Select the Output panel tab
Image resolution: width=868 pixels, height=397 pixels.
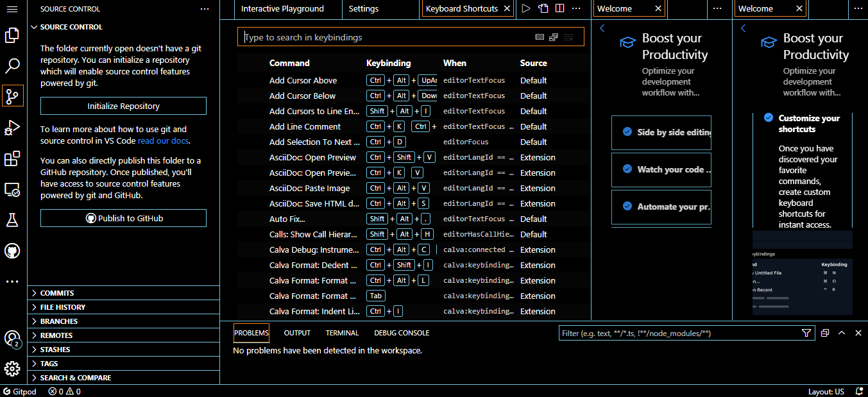pos(297,333)
